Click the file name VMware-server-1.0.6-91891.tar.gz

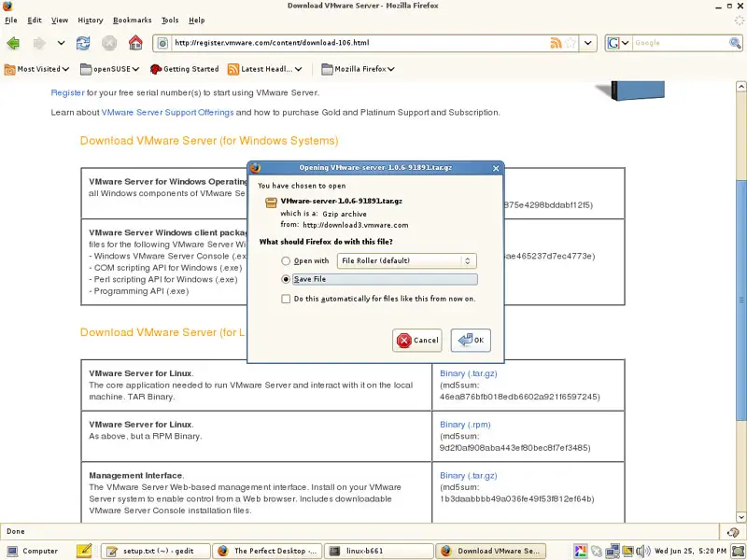341,201
